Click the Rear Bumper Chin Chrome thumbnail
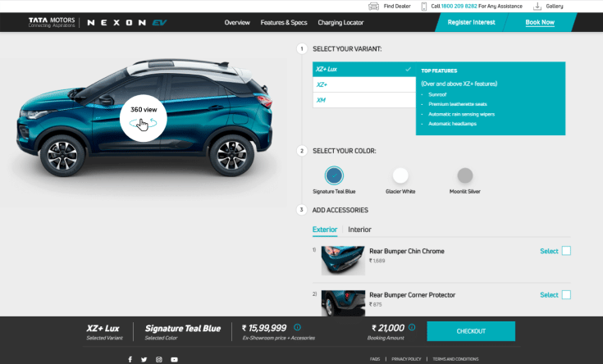The height and width of the screenshot is (364, 603). coord(343,261)
